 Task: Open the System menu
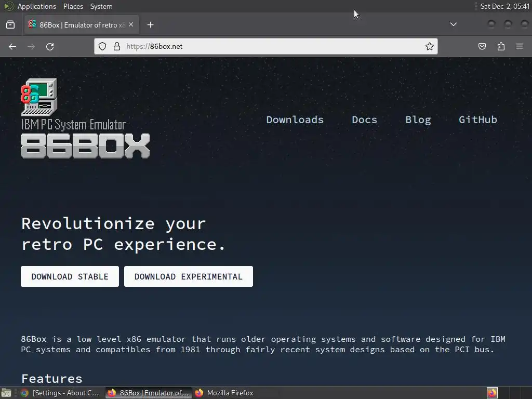point(101,6)
